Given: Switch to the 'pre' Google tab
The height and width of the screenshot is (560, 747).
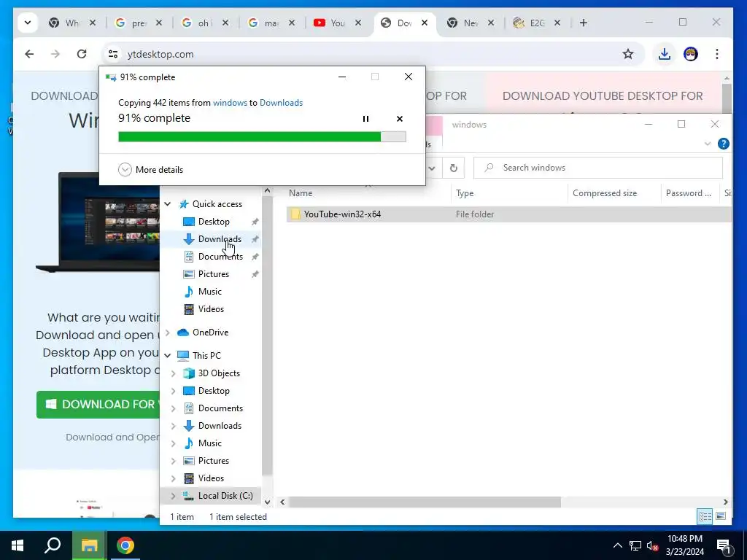Looking at the screenshot, I should click(132, 23).
